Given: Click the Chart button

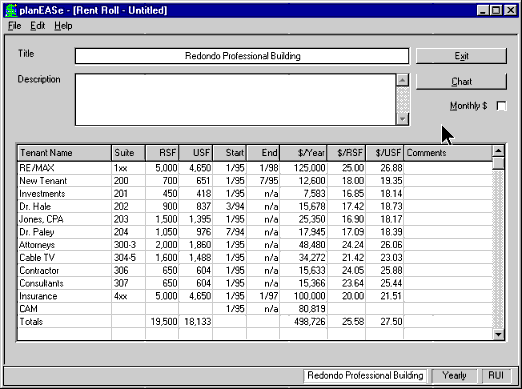Looking at the screenshot, I should tap(461, 81).
